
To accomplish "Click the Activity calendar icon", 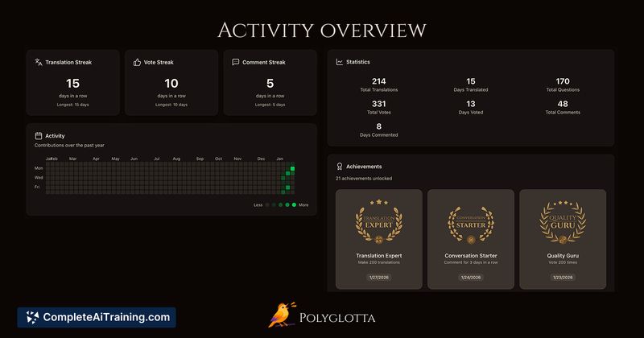I will pos(38,136).
